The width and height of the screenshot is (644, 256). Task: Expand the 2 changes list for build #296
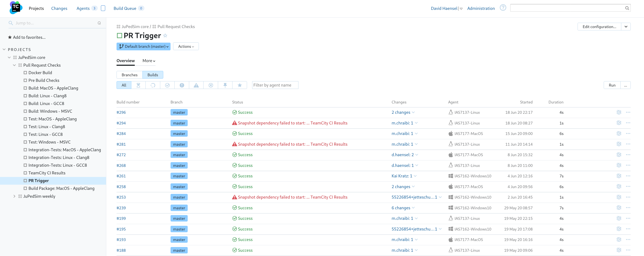403,112
